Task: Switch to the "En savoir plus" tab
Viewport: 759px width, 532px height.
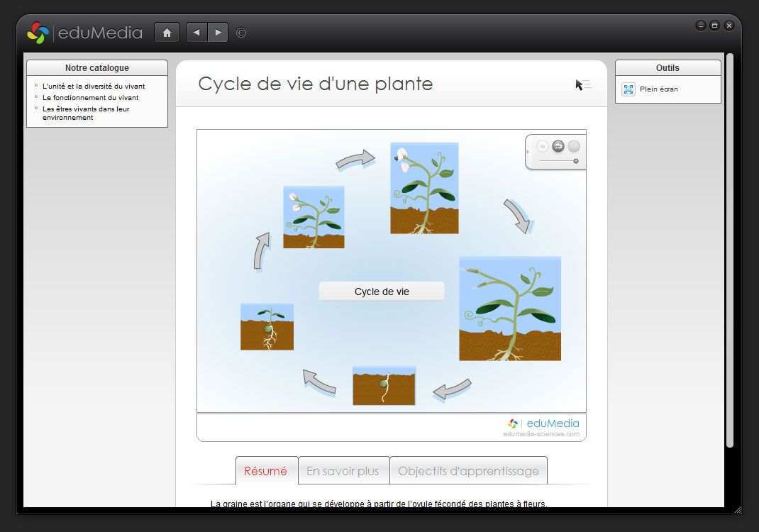Action: [343, 471]
